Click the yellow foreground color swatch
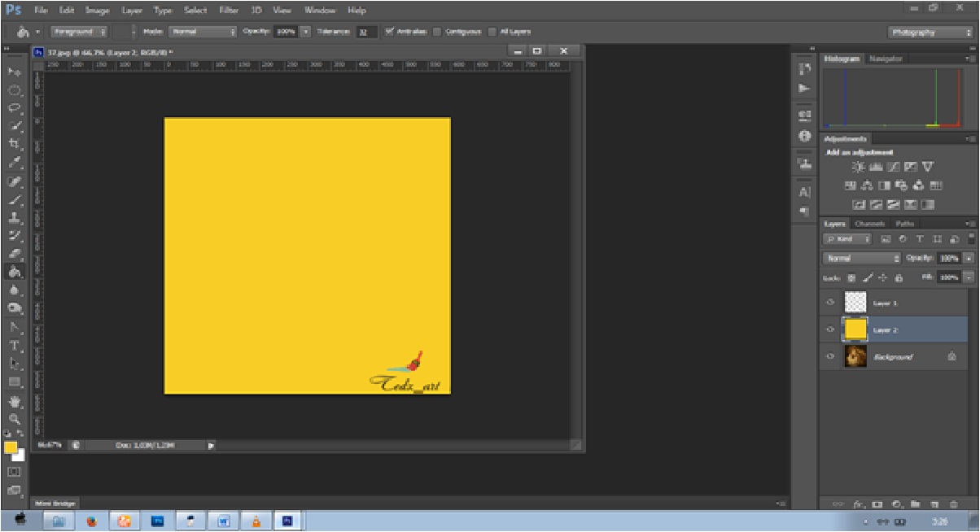Image resolution: width=980 pixels, height=532 pixels. point(11,447)
